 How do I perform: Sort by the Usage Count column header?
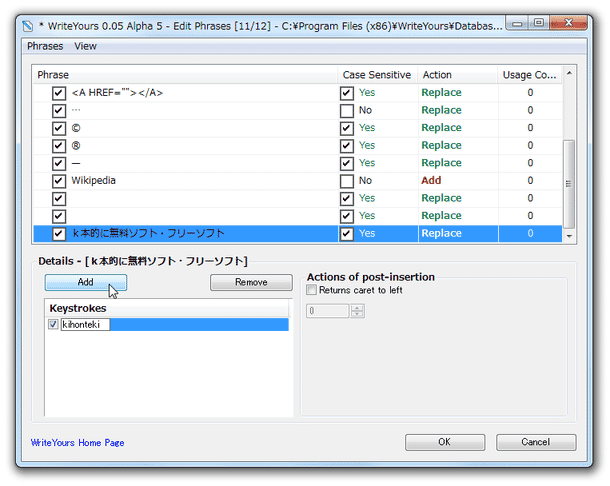tap(529, 75)
